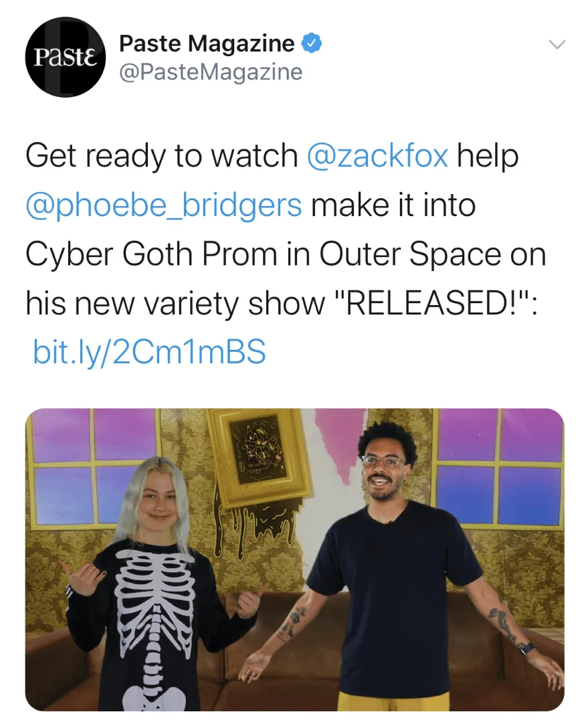Expand the tweet options chevron
This screenshot has width=586, height=728.
(x=557, y=44)
